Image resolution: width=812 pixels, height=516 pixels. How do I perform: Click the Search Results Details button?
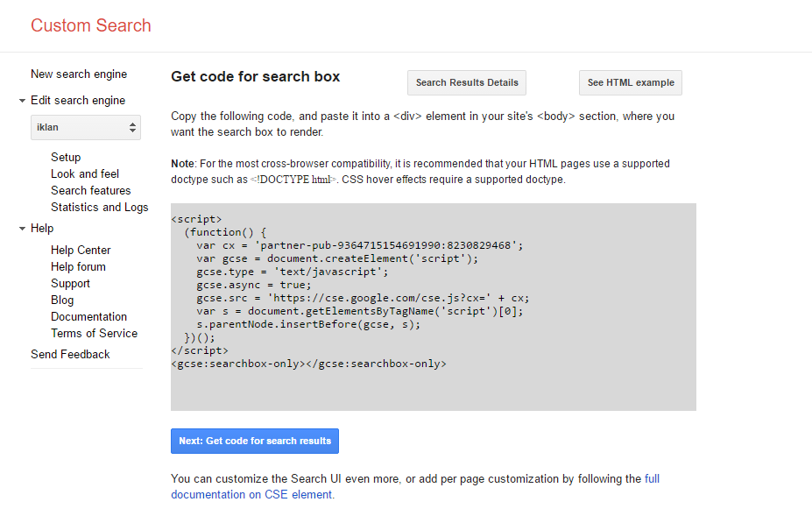point(467,83)
